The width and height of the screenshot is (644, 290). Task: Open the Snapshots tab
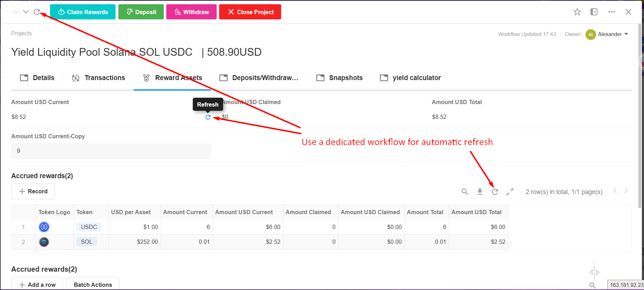click(339, 78)
